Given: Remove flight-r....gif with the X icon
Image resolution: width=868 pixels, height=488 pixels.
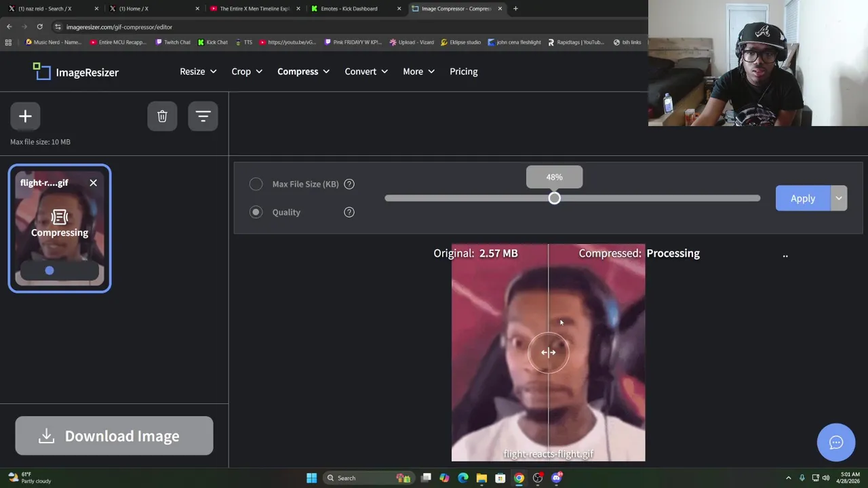Looking at the screenshot, I should (94, 182).
